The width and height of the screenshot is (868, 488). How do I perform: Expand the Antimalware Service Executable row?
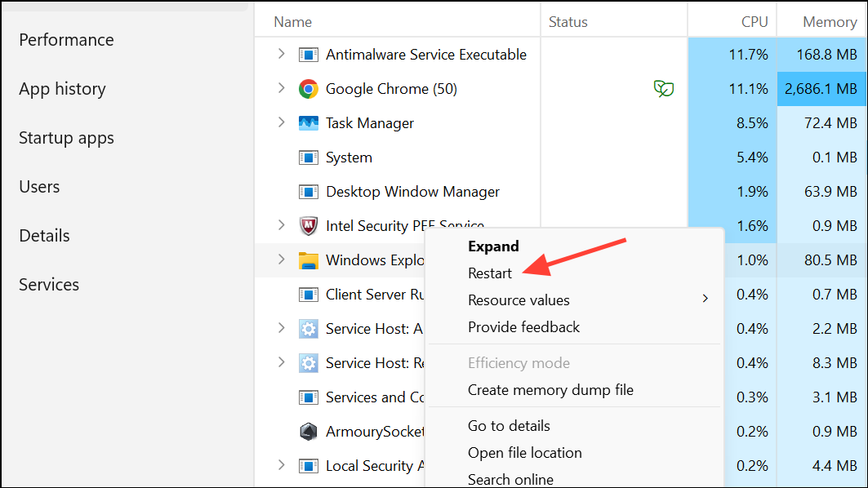[x=281, y=54]
